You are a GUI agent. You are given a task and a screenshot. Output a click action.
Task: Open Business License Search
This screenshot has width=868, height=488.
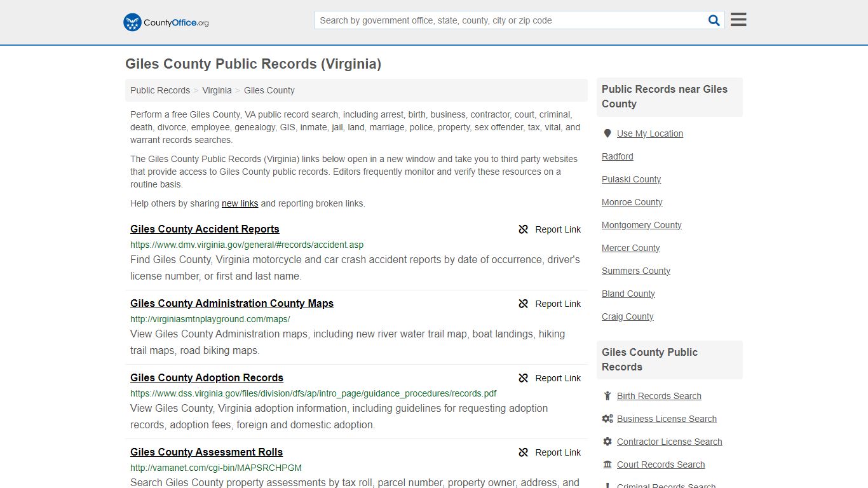[x=667, y=419]
